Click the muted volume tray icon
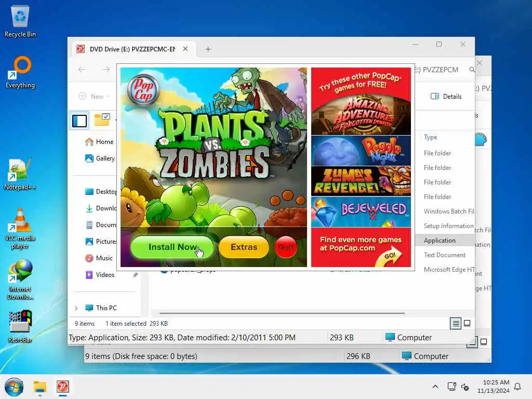This screenshot has width=532, height=399. tap(465, 387)
